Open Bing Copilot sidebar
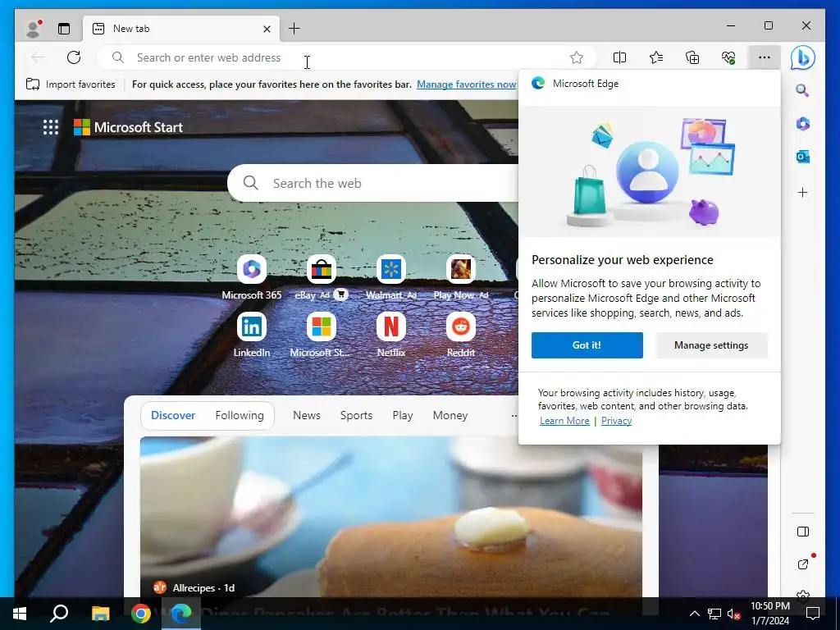This screenshot has width=840, height=630. [802, 58]
